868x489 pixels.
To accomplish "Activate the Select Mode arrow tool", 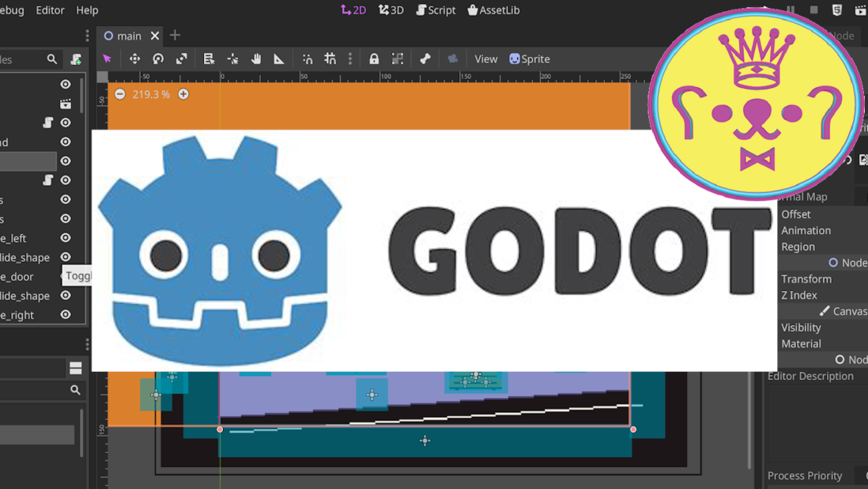I will tap(107, 59).
